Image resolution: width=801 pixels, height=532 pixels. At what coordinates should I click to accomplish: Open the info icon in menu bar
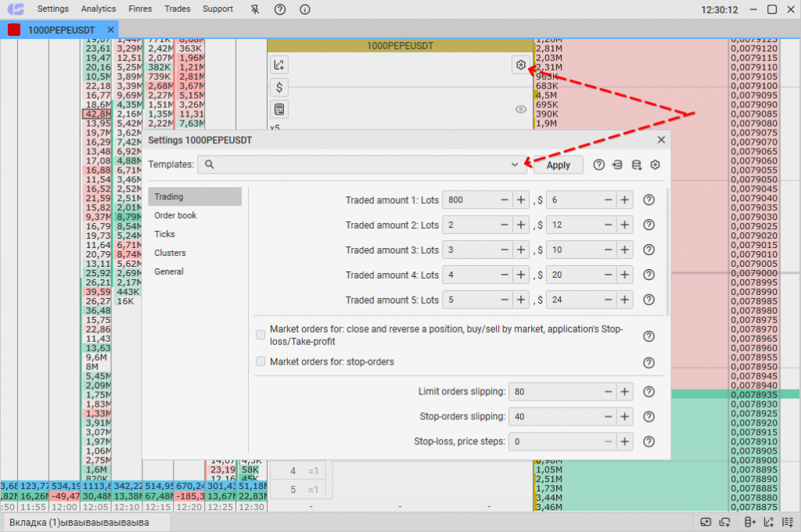point(305,9)
